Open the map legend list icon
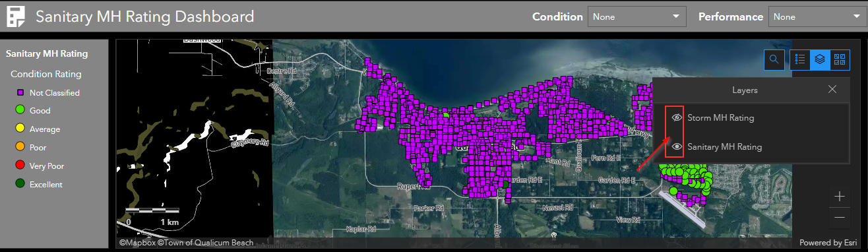Viewport: 868px width, 252px height. pyautogui.click(x=800, y=59)
